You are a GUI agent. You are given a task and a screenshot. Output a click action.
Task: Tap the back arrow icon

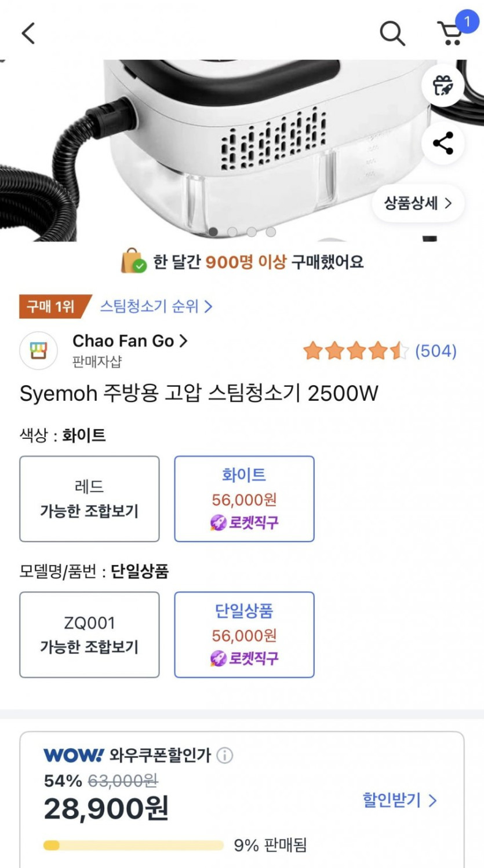click(x=28, y=33)
